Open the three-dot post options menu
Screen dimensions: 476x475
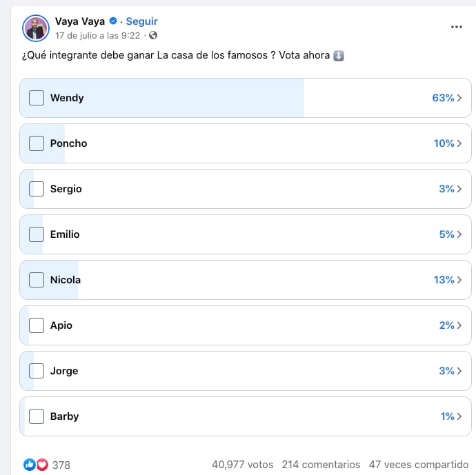[456, 27]
